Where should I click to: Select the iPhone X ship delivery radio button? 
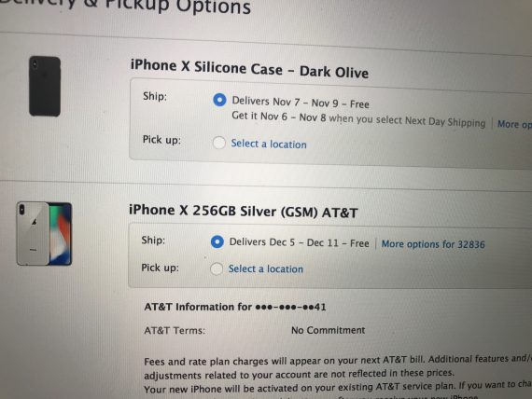click(217, 241)
